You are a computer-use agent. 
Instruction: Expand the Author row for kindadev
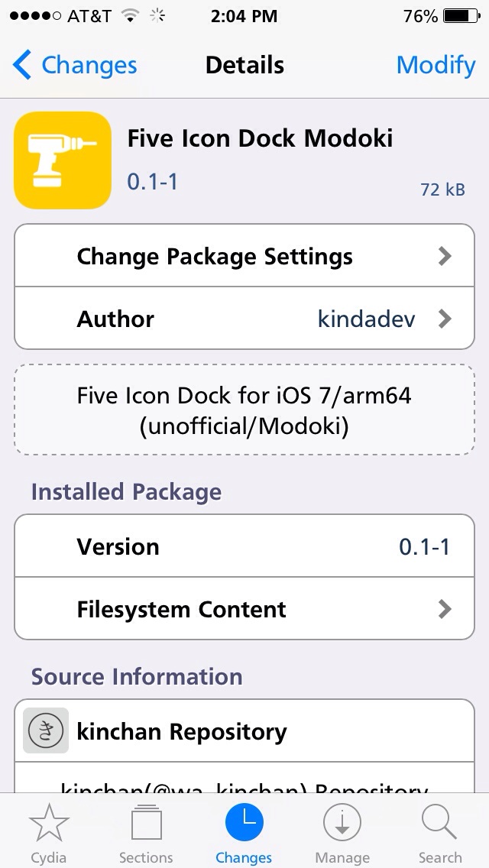(x=244, y=319)
